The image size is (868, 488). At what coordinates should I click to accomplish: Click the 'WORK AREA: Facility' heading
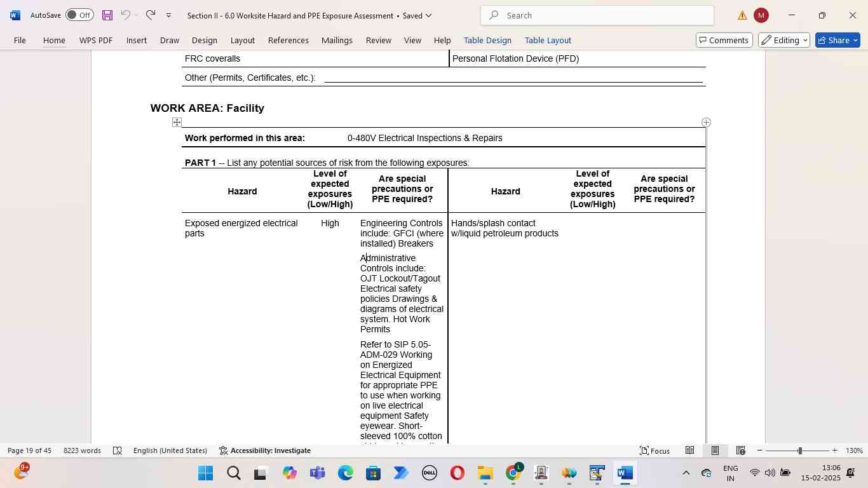pos(207,108)
